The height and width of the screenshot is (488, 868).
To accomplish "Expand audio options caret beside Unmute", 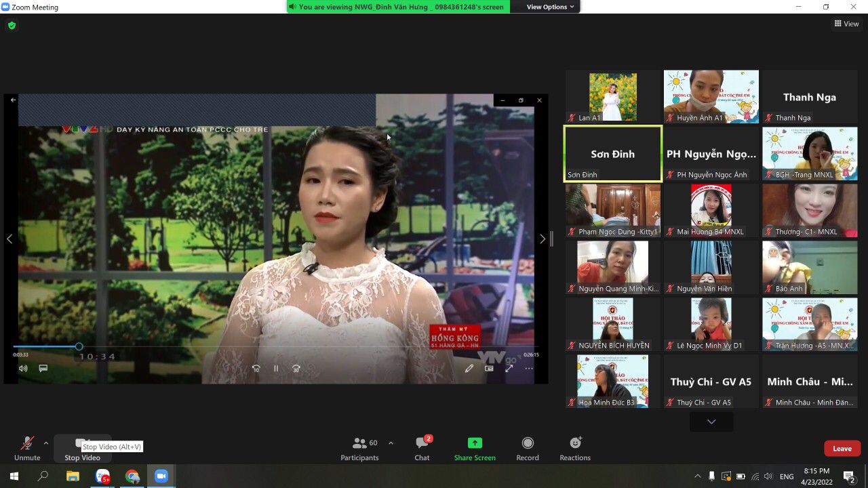I will coord(46,443).
